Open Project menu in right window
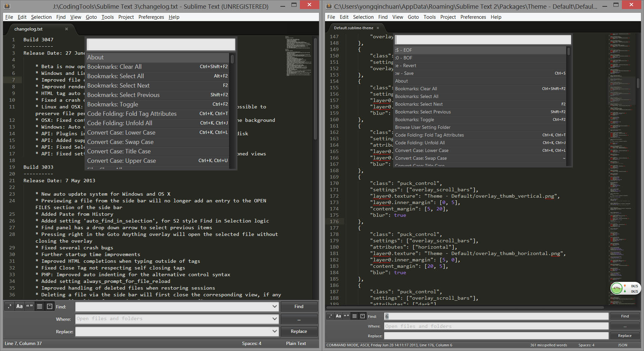 click(x=448, y=17)
